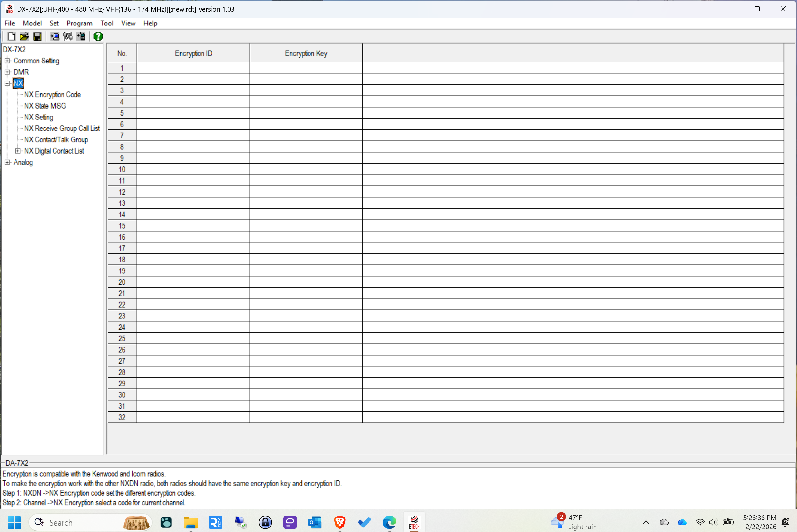
Task: Open the NX Setting tree item
Action: [38, 117]
